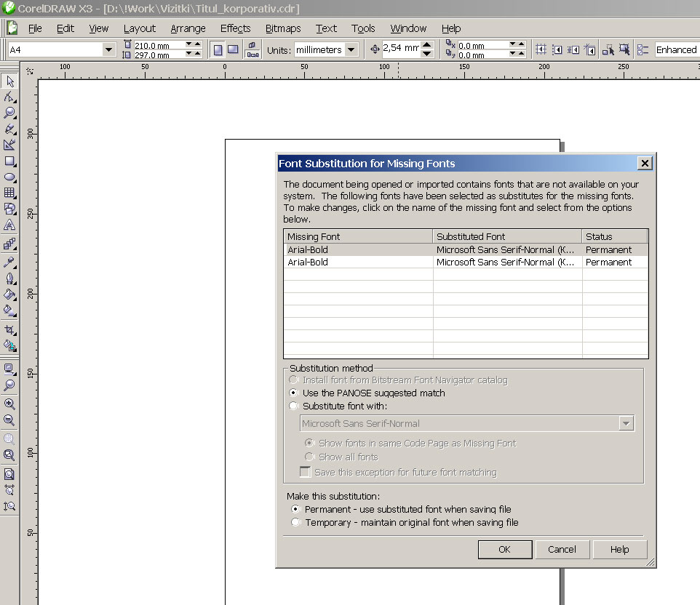Screen dimensions: 700x605
Task: Open the Effects menu
Action: point(235,28)
